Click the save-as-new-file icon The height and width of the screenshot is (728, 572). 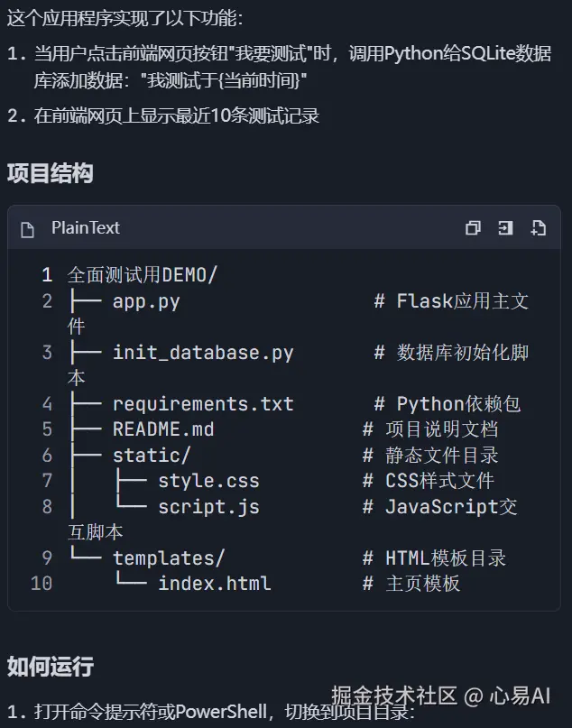(x=538, y=228)
